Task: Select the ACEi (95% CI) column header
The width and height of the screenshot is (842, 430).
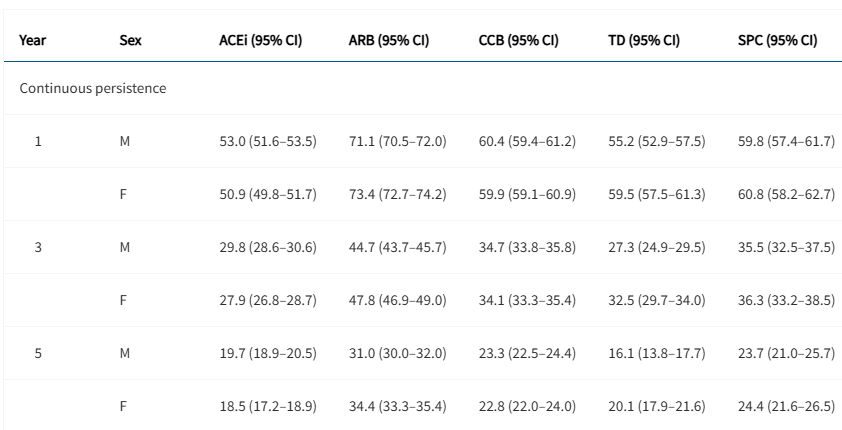Action: (260, 41)
